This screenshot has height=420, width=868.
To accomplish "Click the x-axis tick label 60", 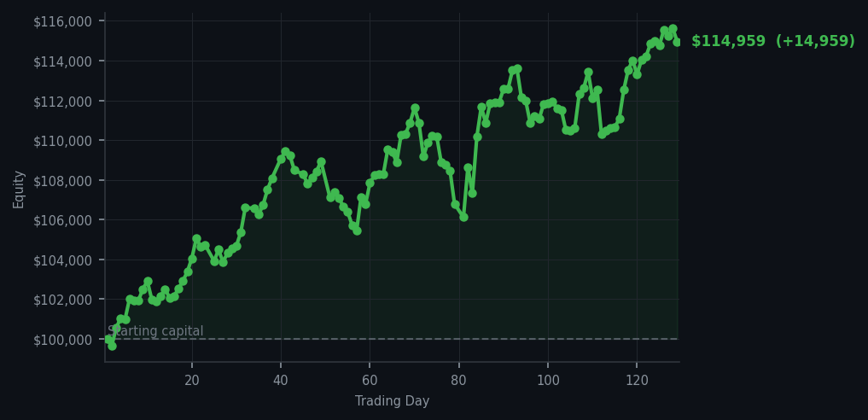I will pyautogui.click(x=370, y=381).
